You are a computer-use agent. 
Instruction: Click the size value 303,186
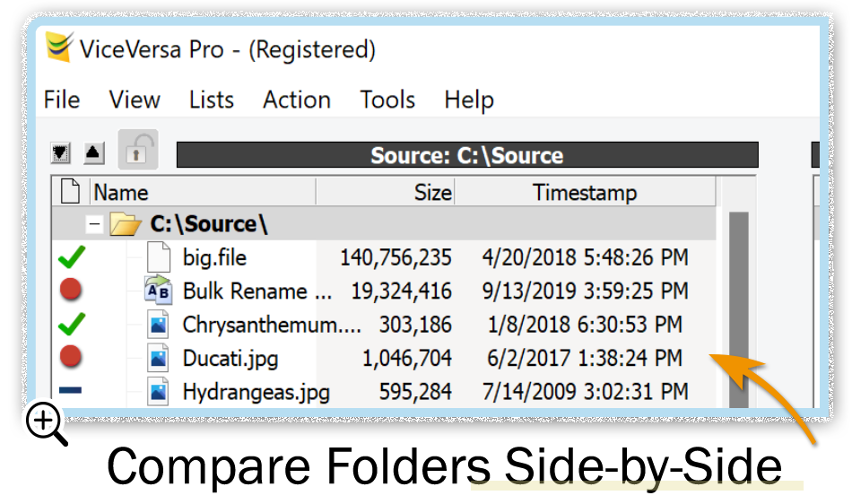click(x=415, y=325)
